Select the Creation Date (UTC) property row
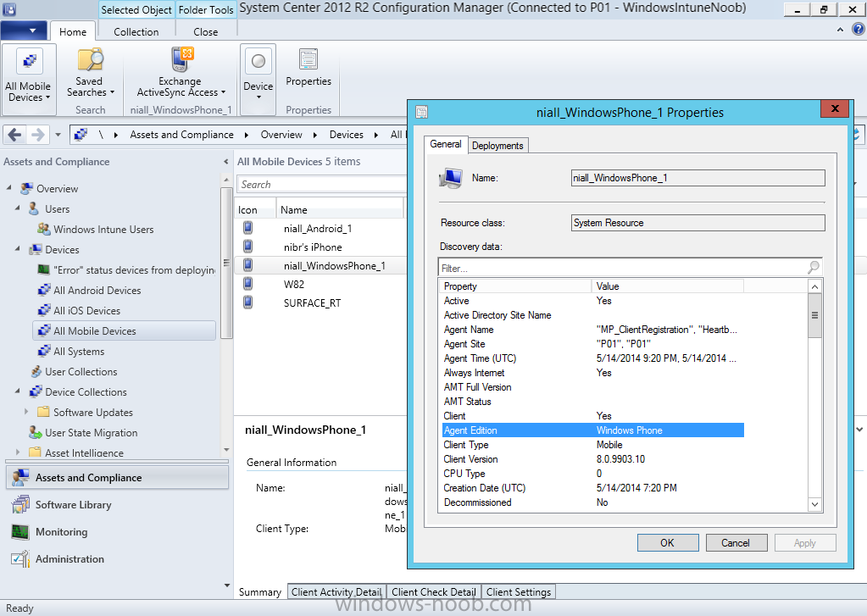Image resolution: width=867 pixels, height=616 pixels. tap(592, 488)
